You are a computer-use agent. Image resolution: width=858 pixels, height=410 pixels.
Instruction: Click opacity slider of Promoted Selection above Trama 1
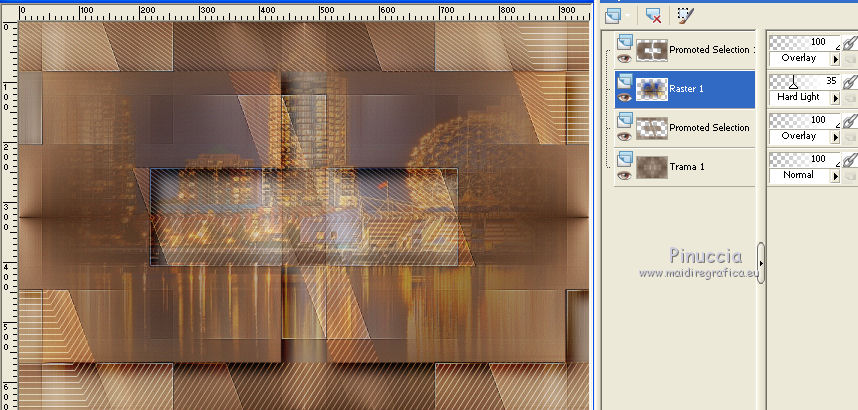(x=804, y=120)
